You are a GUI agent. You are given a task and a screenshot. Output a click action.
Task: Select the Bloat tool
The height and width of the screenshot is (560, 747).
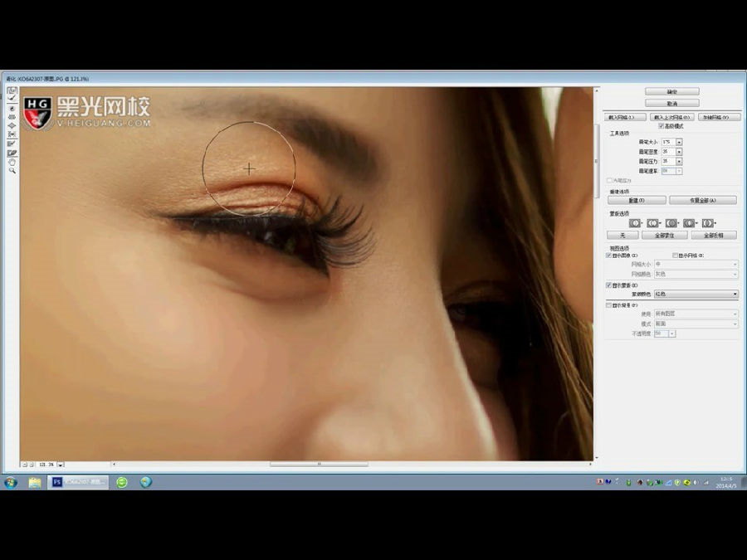[x=12, y=126]
